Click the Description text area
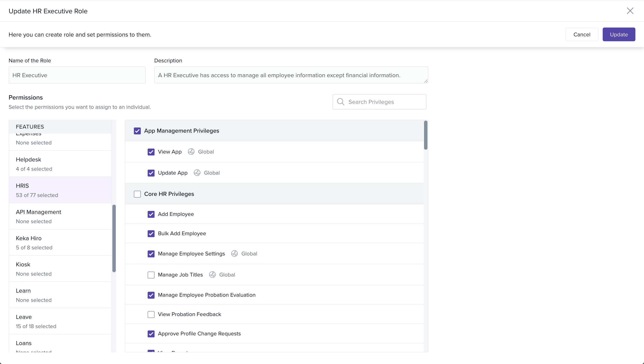This screenshot has height=364, width=644. tap(291, 75)
